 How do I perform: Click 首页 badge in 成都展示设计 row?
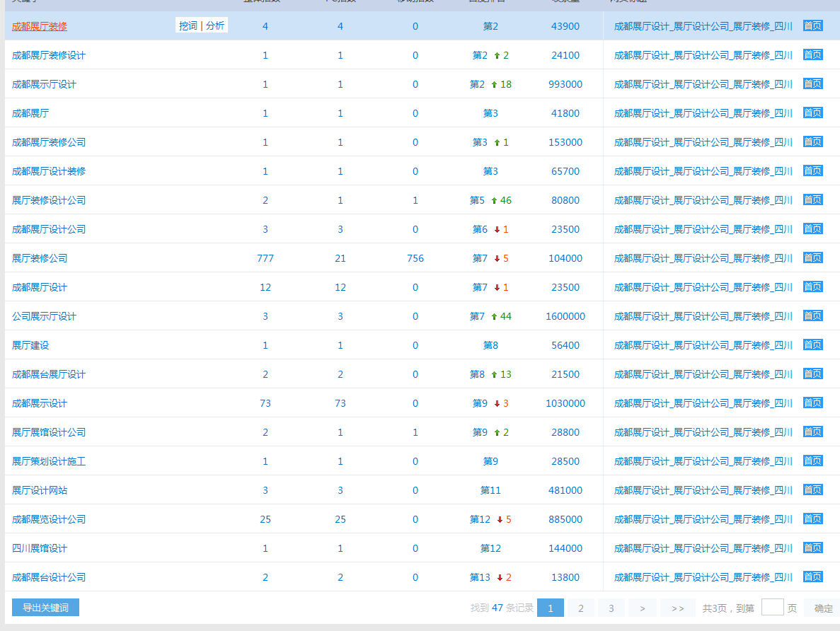pyautogui.click(x=812, y=403)
